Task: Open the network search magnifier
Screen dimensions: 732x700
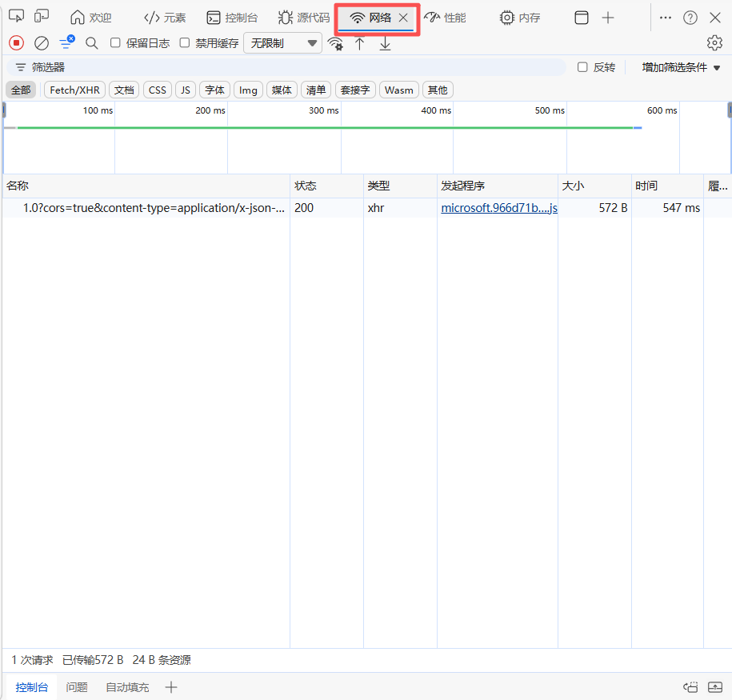Action: point(92,43)
